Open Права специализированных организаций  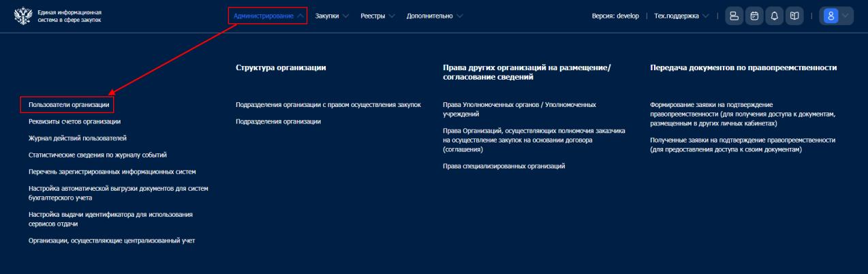(x=503, y=166)
